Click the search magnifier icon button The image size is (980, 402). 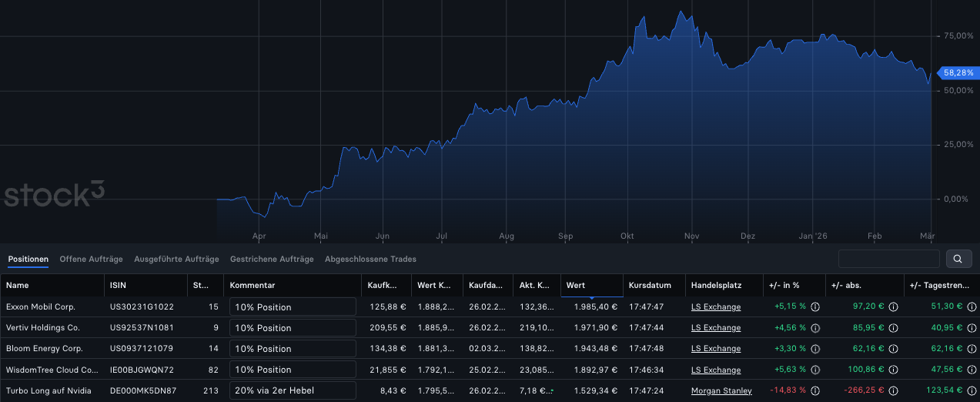coord(958,259)
